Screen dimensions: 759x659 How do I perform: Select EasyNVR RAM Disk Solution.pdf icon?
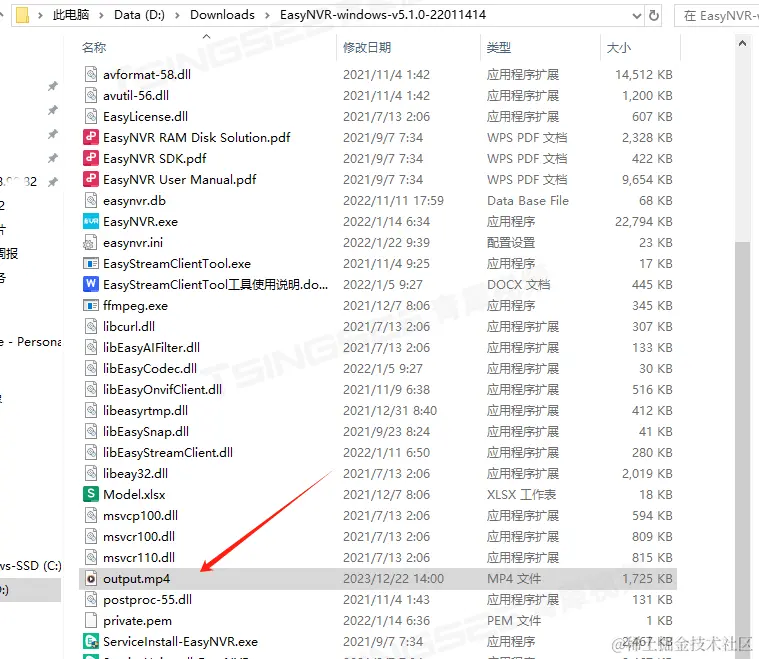[91, 138]
